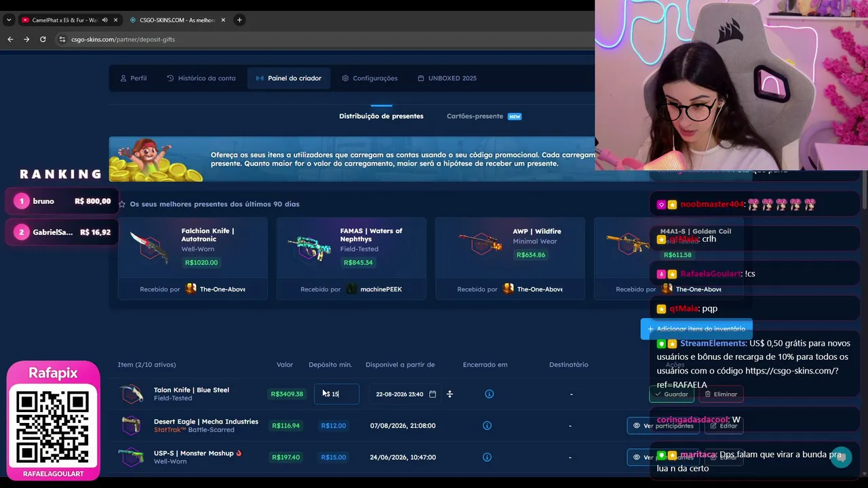
Task: Open the site info icon in address bar
Action: click(62, 39)
